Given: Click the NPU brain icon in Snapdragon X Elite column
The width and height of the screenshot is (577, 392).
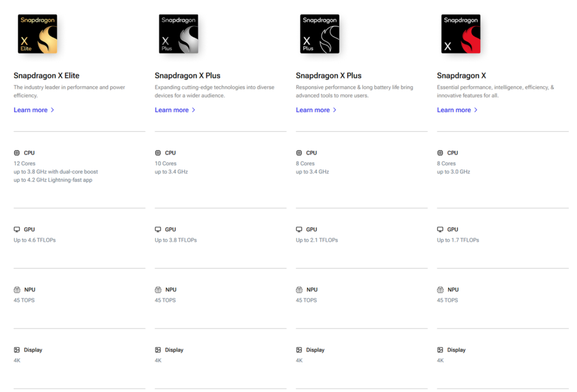Looking at the screenshot, I should click(x=17, y=289).
